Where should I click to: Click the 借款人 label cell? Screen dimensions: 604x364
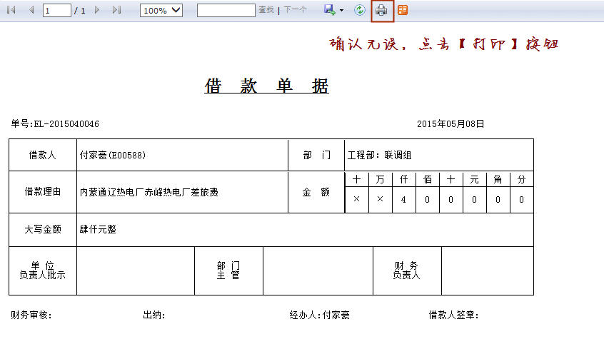(x=43, y=155)
